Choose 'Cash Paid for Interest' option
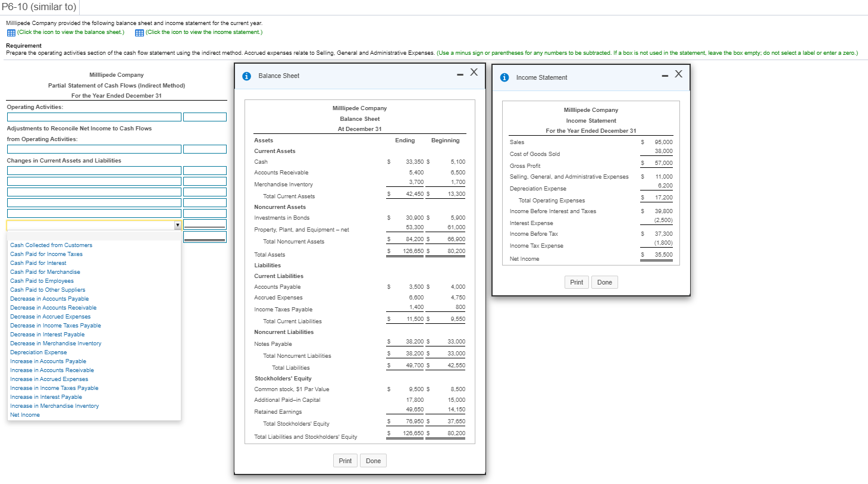This screenshot has height=484, width=868. pos(38,263)
